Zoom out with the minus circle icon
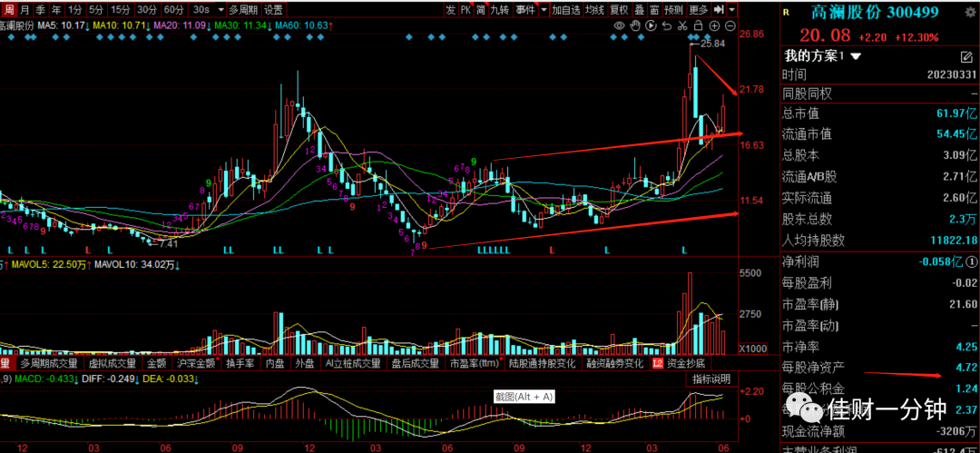This screenshot has height=453, width=980. click(x=730, y=25)
